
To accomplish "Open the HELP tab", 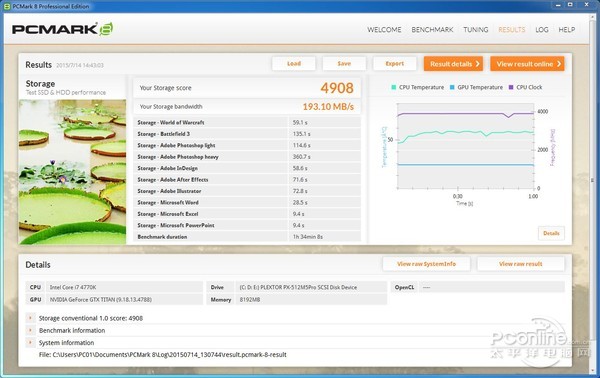I will [567, 30].
